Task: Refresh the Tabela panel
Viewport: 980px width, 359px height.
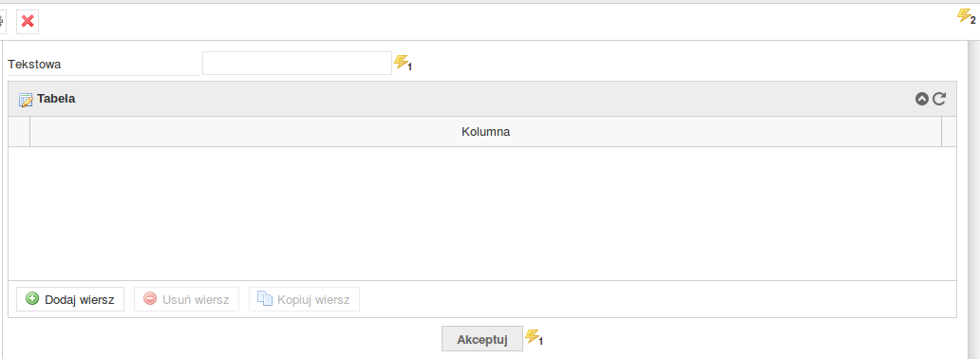Action: 939,99
